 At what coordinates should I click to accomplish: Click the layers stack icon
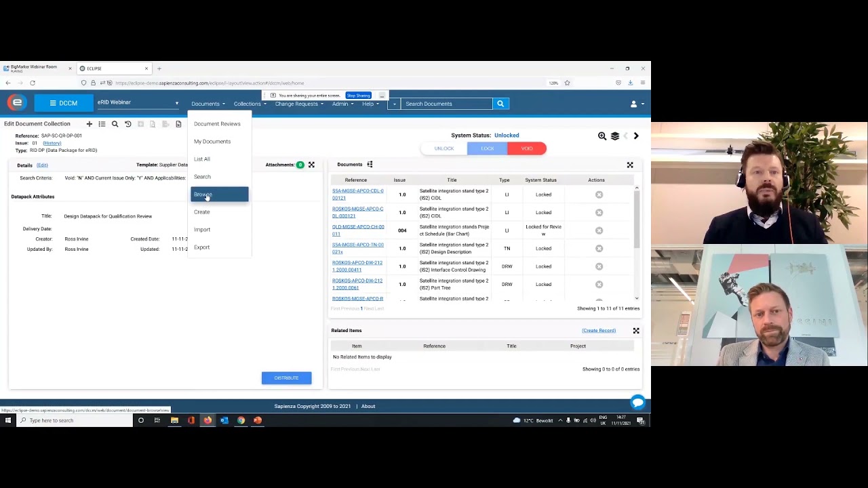click(x=615, y=136)
